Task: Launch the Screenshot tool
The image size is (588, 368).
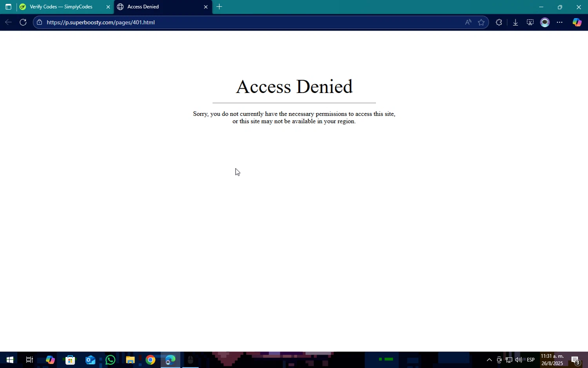Action: 530,22
